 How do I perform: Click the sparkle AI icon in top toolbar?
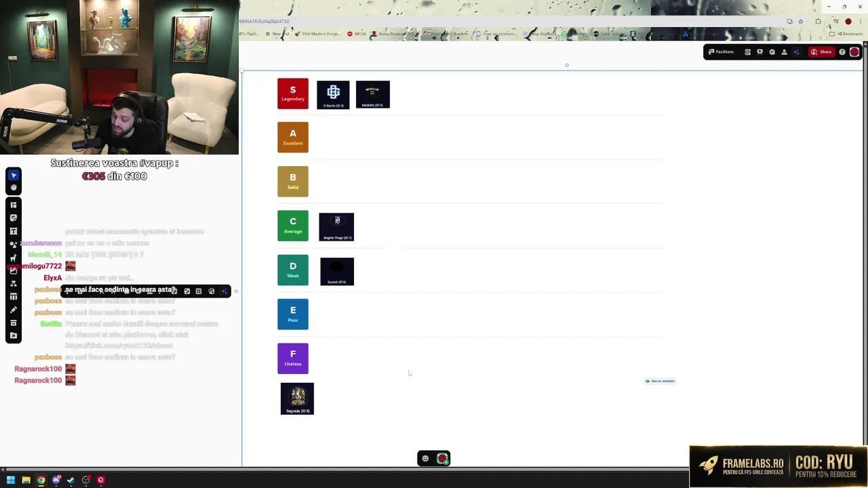(796, 52)
